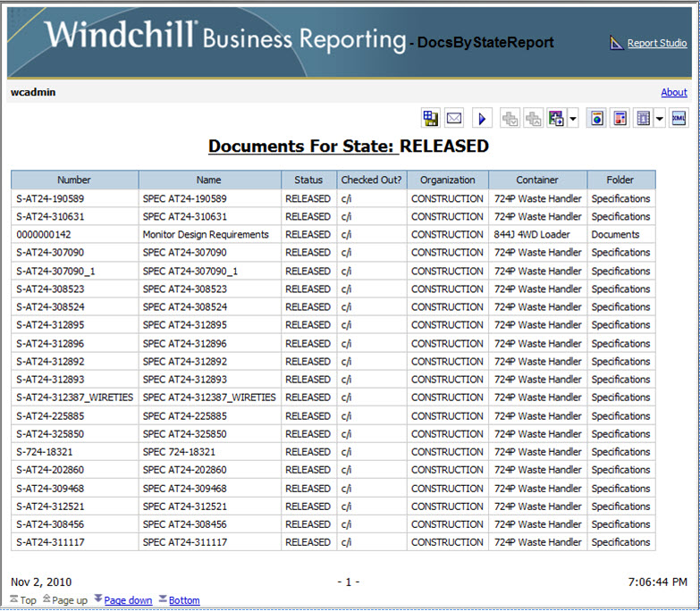Click the Bottom arrow icon in footer
The width and height of the screenshot is (700, 611).
163,599
